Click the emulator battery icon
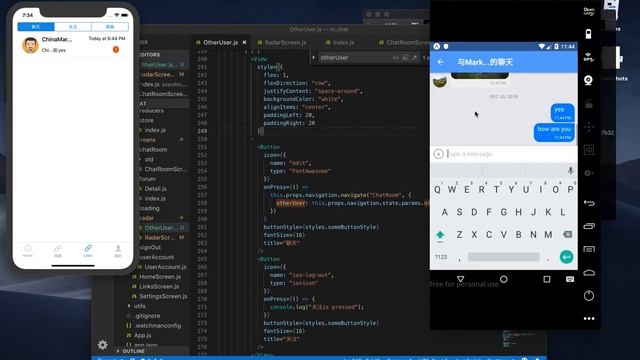This screenshot has height=360, width=640. 589,34
